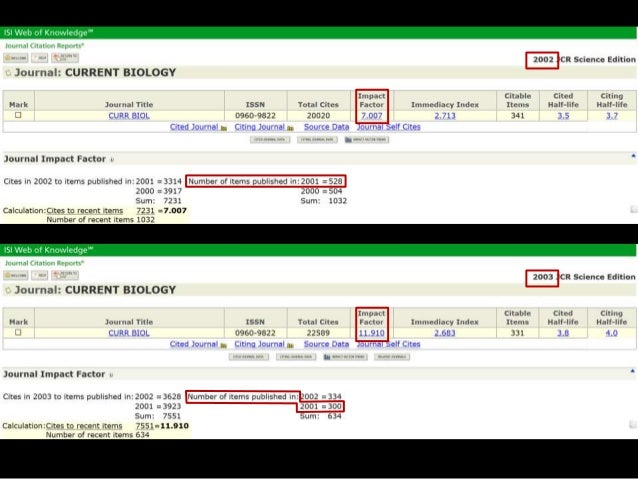Click the top-of-page arrow in 2002 Impact Factor bar
The height and width of the screenshot is (479, 638).
point(633,156)
